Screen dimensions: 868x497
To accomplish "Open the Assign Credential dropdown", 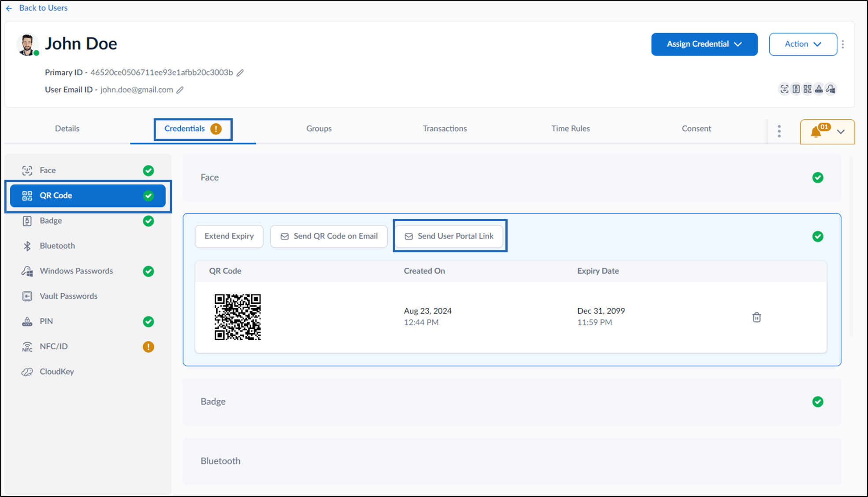I will [x=704, y=44].
